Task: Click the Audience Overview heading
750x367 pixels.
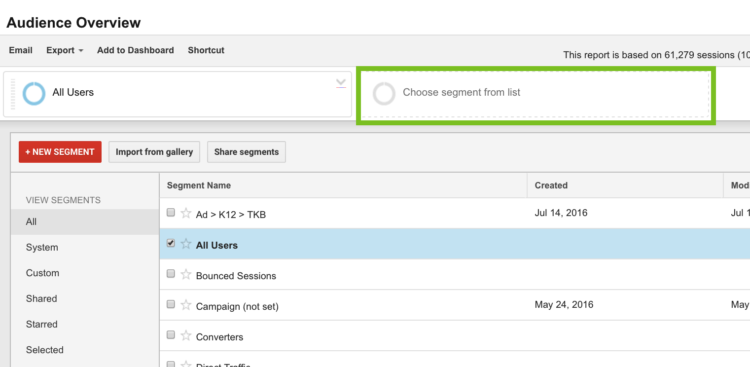Action: (74, 22)
